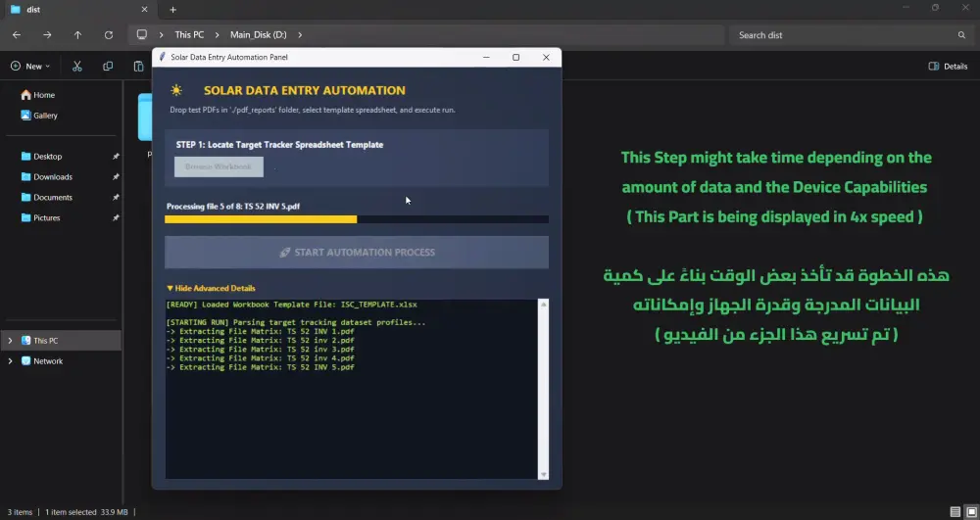Click the search magnifier icon
Image resolution: width=980 pixels, height=520 pixels.
click(x=961, y=35)
